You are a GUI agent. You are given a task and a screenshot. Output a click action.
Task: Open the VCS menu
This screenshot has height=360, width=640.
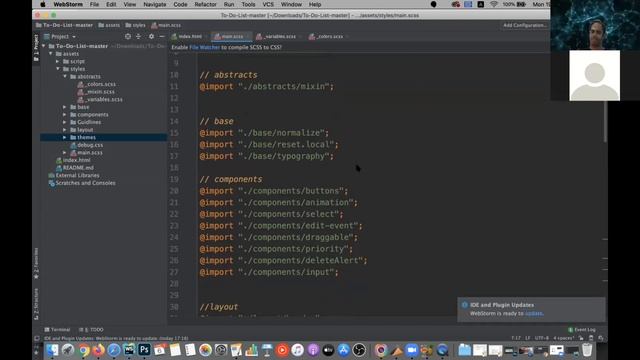[x=268, y=4]
